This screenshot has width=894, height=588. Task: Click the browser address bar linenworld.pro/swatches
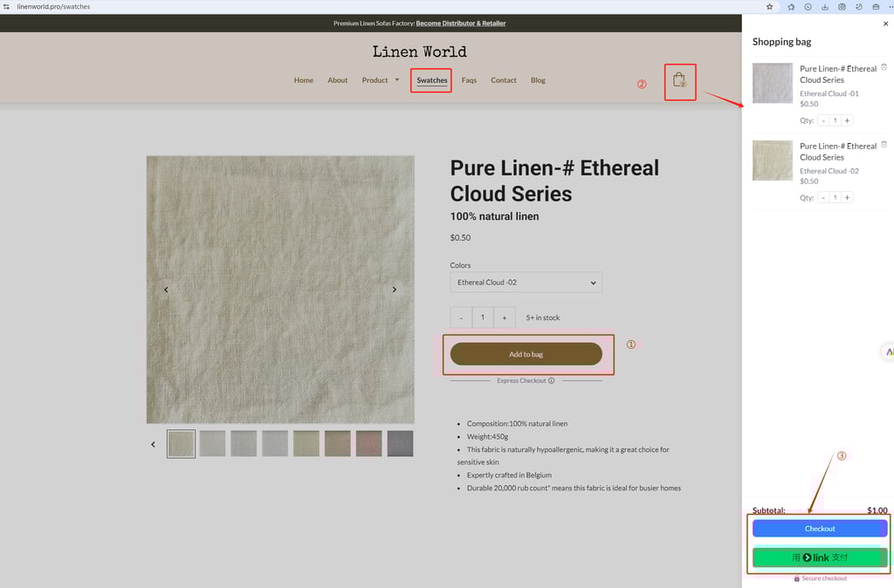(53, 7)
